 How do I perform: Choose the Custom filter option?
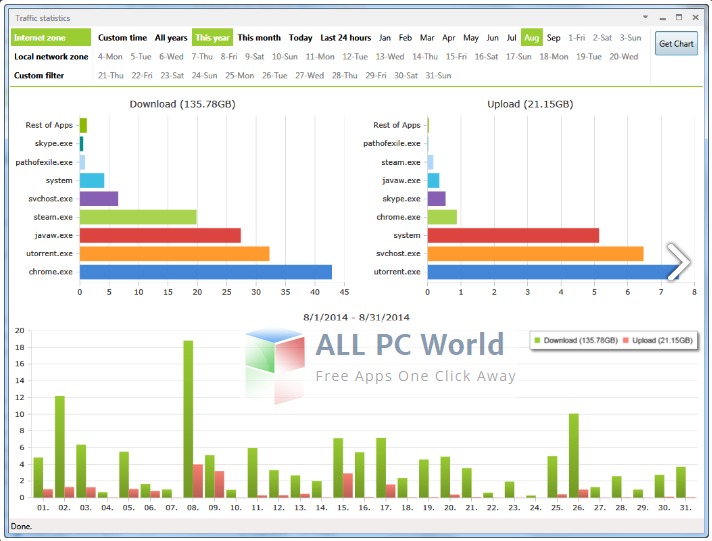click(39, 75)
